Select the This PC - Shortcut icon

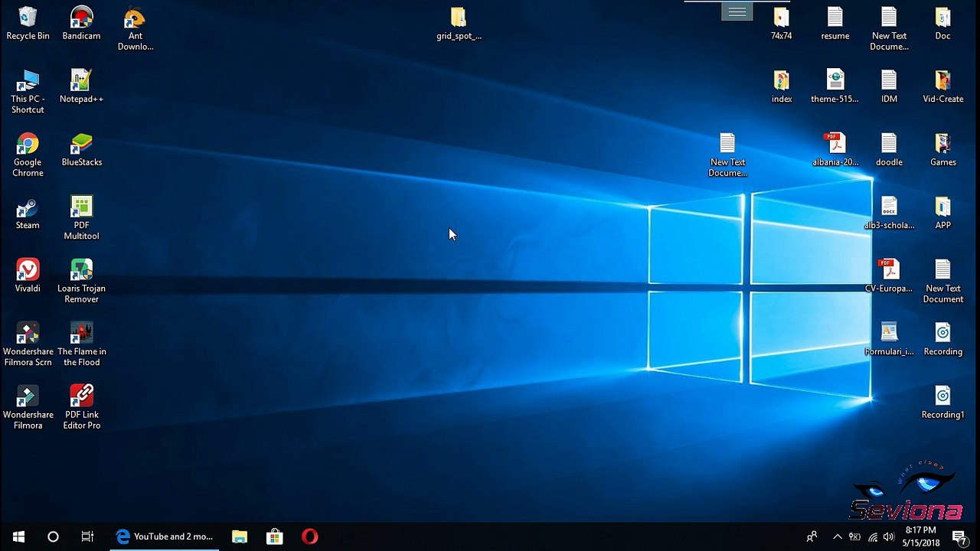coord(28,92)
